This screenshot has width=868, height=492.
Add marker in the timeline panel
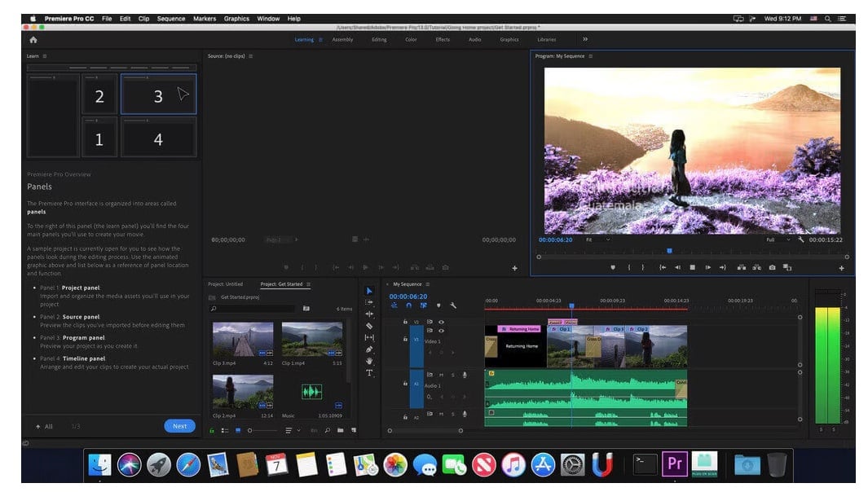(x=438, y=305)
